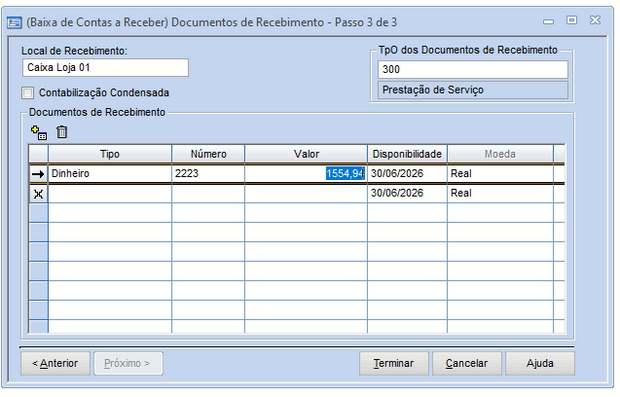Select the Dinheiro cell in Tipo column
Image resolution: width=620 pixels, height=397 pixels.
110,174
